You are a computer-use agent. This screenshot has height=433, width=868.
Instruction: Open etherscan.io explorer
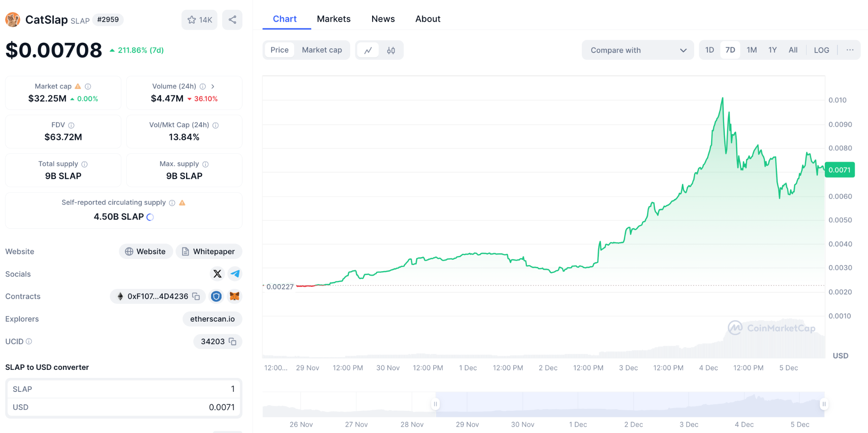tap(212, 319)
